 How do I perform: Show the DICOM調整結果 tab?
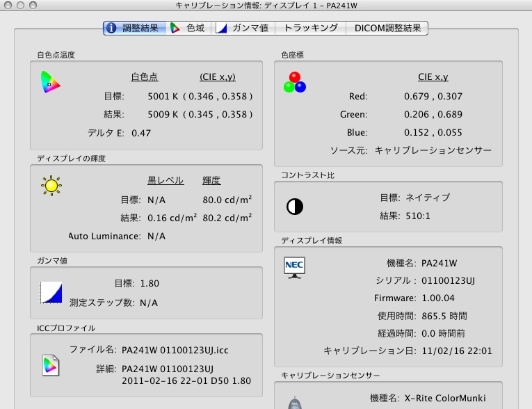tap(387, 28)
